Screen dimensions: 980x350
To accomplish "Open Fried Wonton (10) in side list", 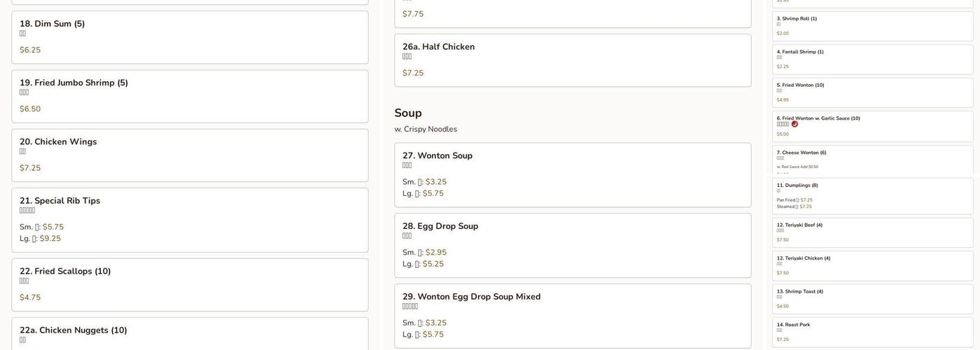I will [872, 92].
